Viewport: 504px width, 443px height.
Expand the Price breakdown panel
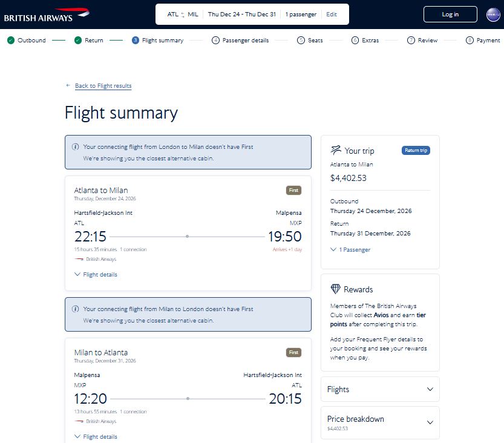[x=380, y=423]
